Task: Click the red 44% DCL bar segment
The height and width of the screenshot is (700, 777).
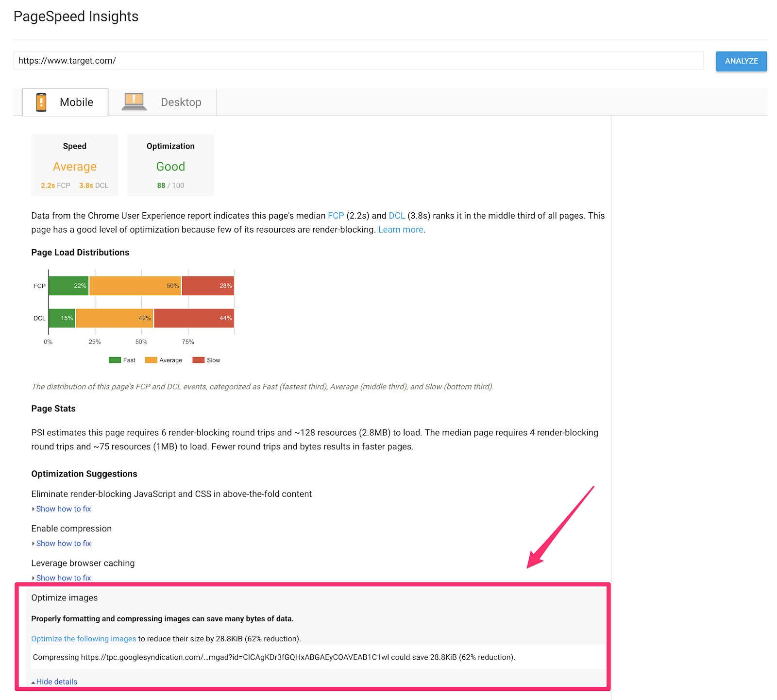Action: [194, 318]
